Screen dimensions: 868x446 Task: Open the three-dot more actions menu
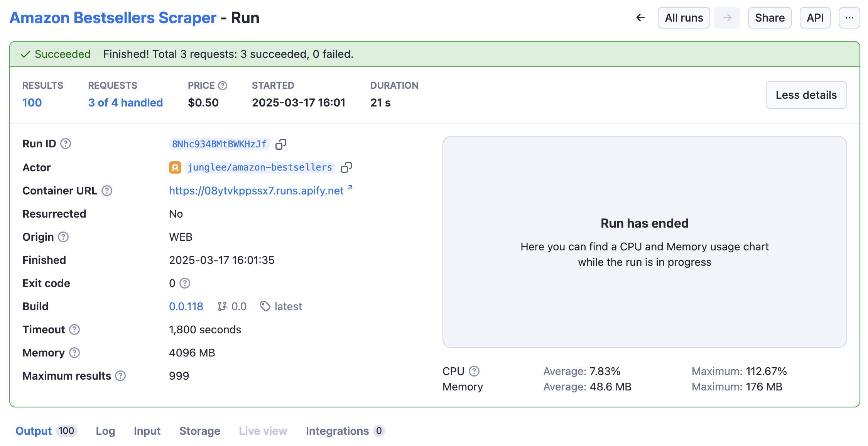click(849, 18)
